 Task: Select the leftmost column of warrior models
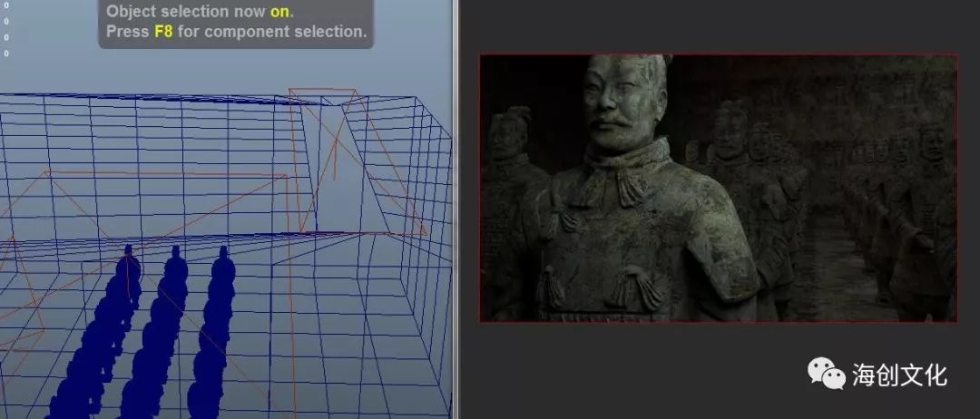[x=100, y=345]
